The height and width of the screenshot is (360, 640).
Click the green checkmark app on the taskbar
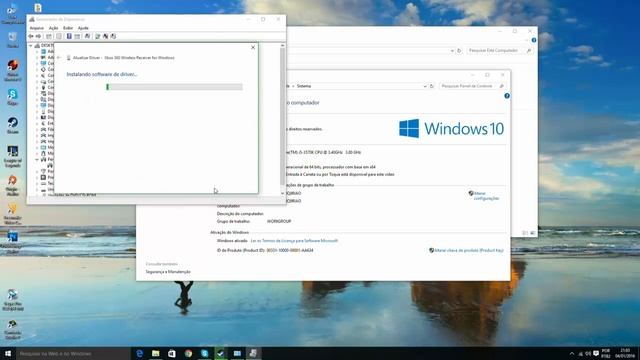click(220, 353)
